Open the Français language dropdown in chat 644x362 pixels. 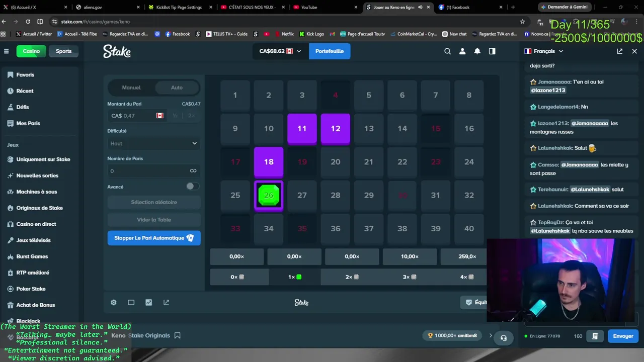(x=544, y=51)
